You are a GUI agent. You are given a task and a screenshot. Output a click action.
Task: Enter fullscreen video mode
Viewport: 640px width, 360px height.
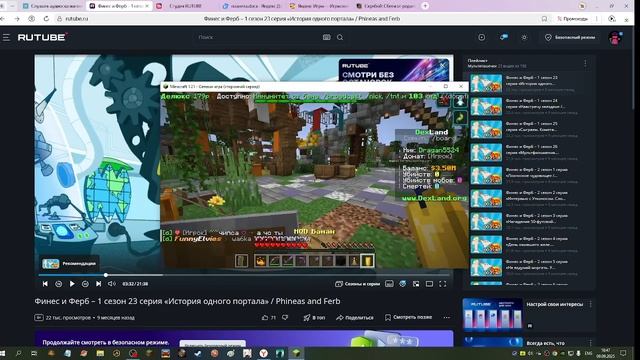pos(442,284)
